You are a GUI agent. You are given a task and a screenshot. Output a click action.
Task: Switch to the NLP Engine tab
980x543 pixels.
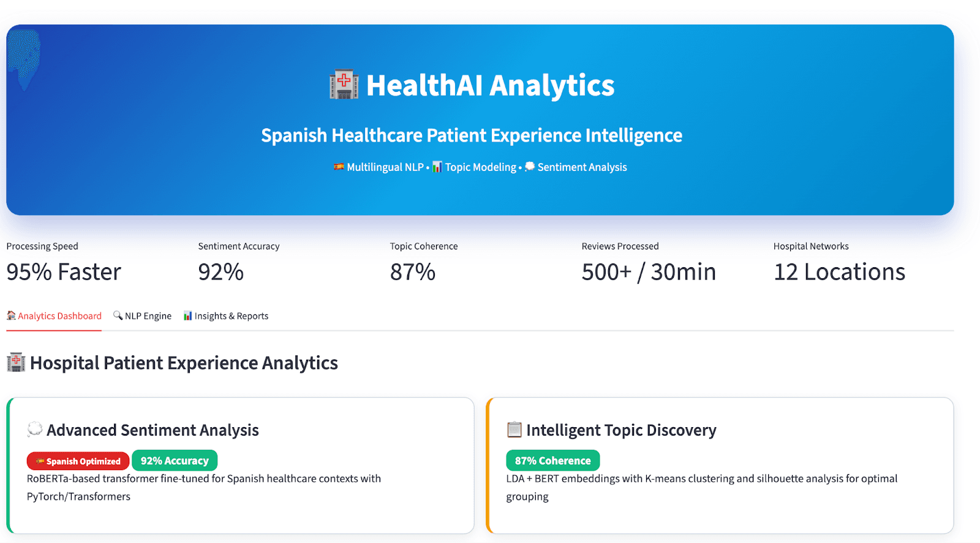(x=142, y=316)
